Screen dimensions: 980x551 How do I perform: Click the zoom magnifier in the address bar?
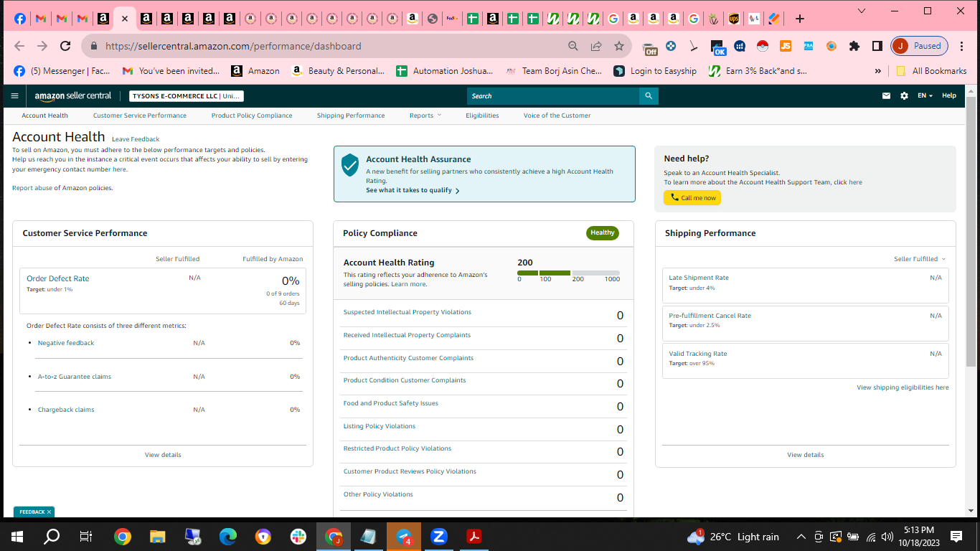pyautogui.click(x=573, y=46)
